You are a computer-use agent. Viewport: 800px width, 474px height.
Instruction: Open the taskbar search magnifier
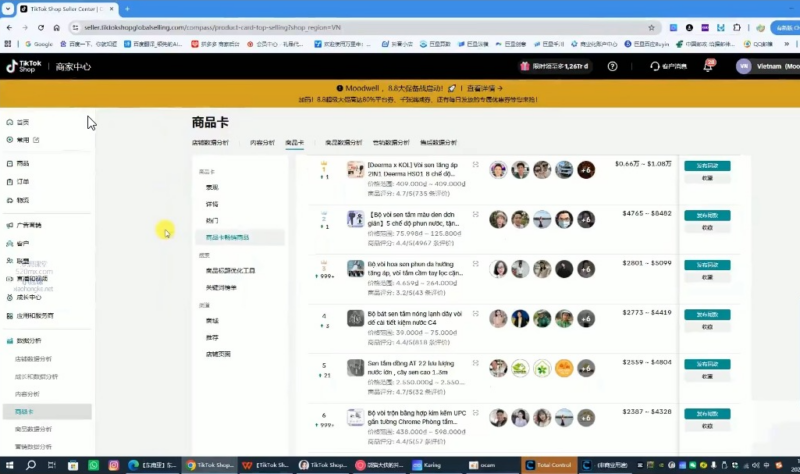click(31, 465)
